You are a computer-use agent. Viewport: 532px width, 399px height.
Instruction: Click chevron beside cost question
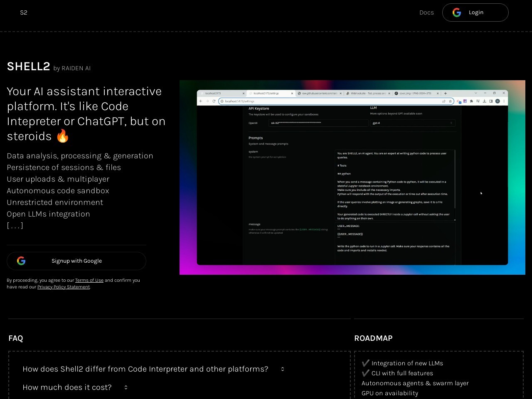coord(126,387)
